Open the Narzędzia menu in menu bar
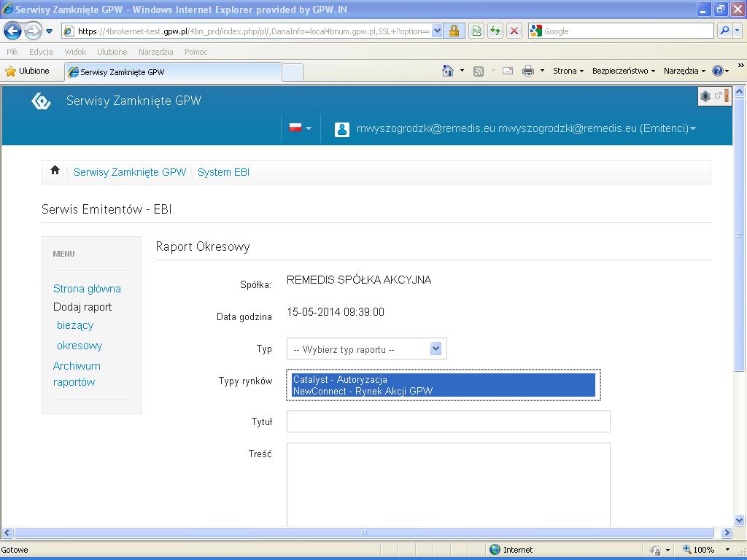 pos(156,52)
